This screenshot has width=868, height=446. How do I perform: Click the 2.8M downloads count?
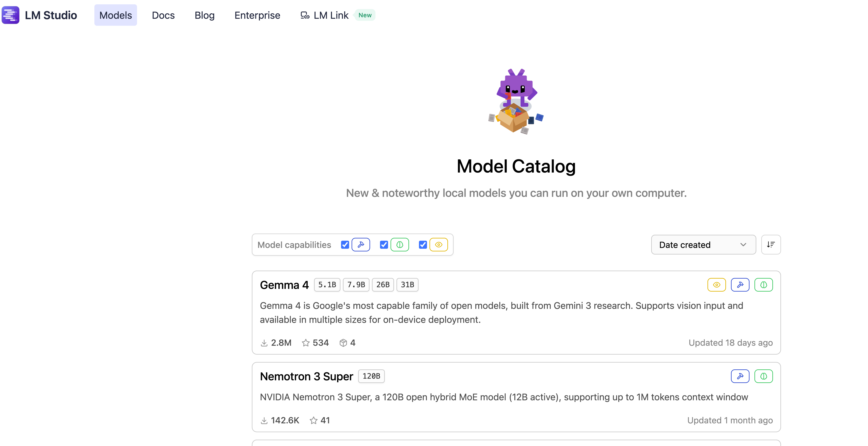(x=281, y=343)
